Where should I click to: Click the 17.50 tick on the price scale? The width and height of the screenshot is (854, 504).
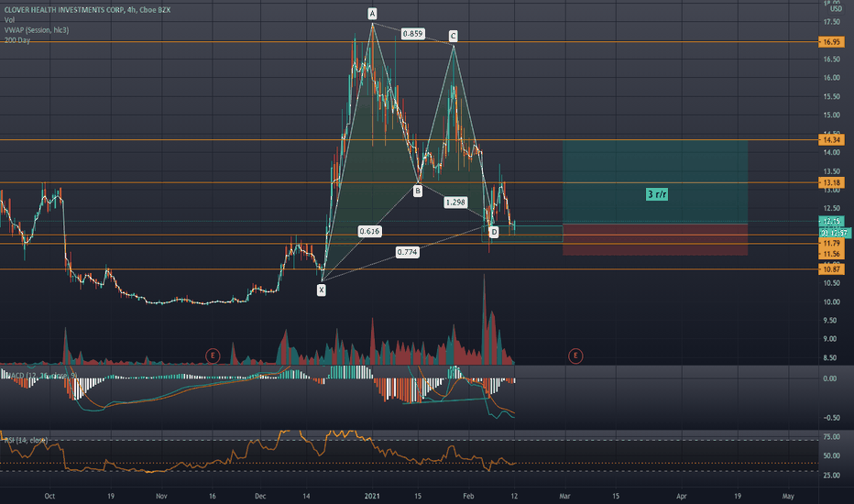pyautogui.click(x=832, y=22)
